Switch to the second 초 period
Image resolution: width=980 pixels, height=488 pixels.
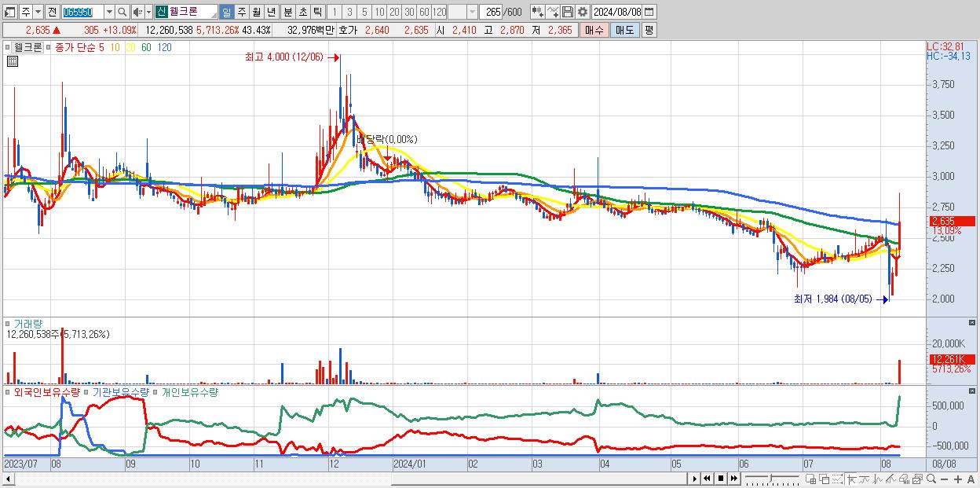pyautogui.click(x=302, y=12)
